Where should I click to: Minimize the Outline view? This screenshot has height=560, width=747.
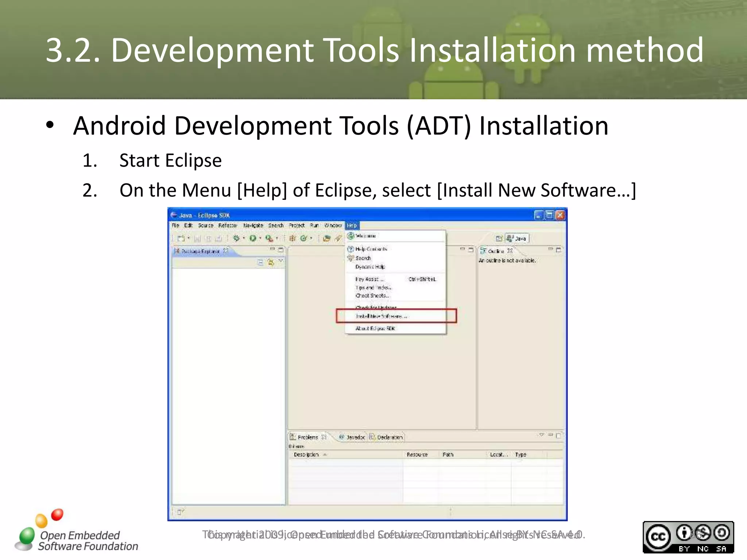pos(550,249)
